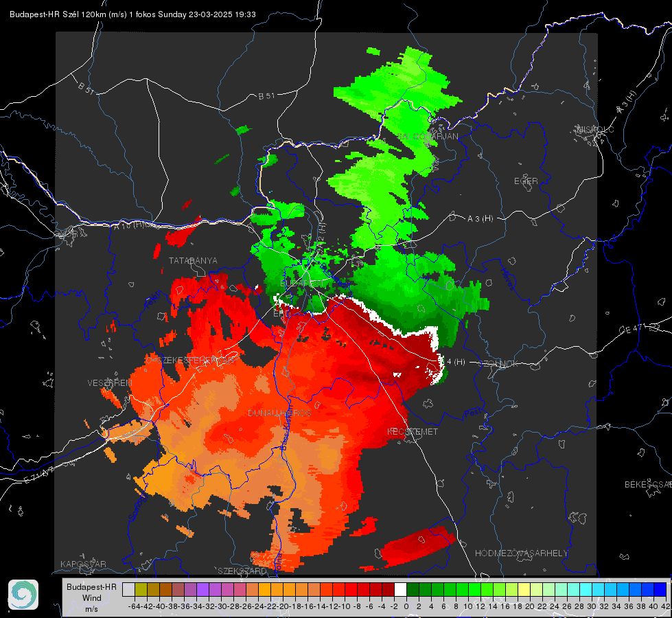Image resolution: width=672 pixels, height=618 pixels.
Task: Click the HÓDMEZŐVÁSÁRHELY city label
Action: click(521, 553)
